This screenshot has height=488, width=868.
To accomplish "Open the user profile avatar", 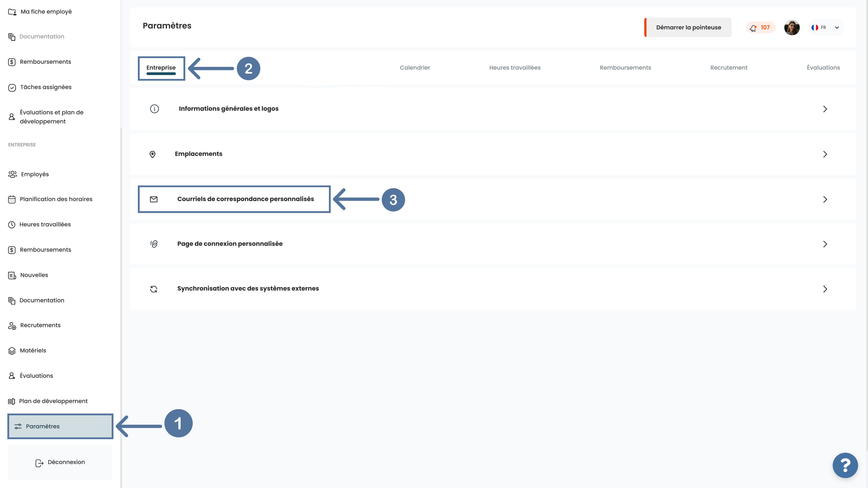I will 792,28.
